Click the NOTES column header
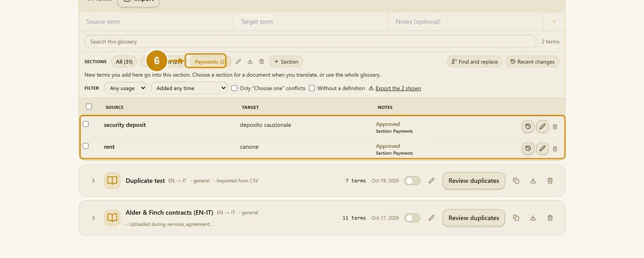The image size is (644, 258). pos(385,107)
